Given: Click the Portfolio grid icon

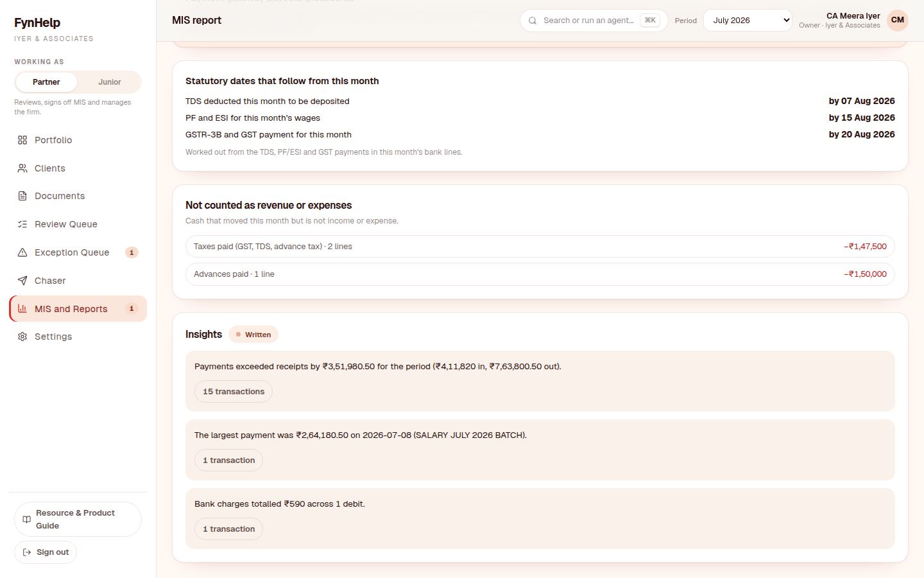Looking at the screenshot, I should pyautogui.click(x=22, y=140).
